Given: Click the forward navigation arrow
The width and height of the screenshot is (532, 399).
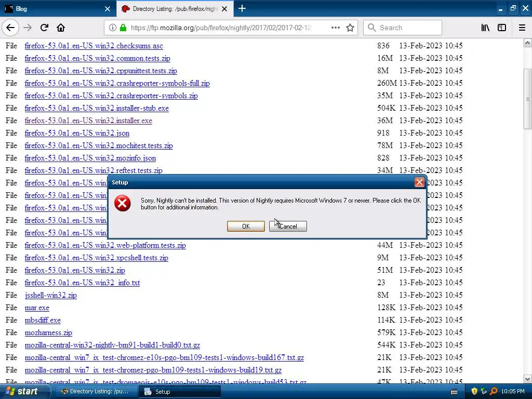Looking at the screenshot, I should 28,28.
